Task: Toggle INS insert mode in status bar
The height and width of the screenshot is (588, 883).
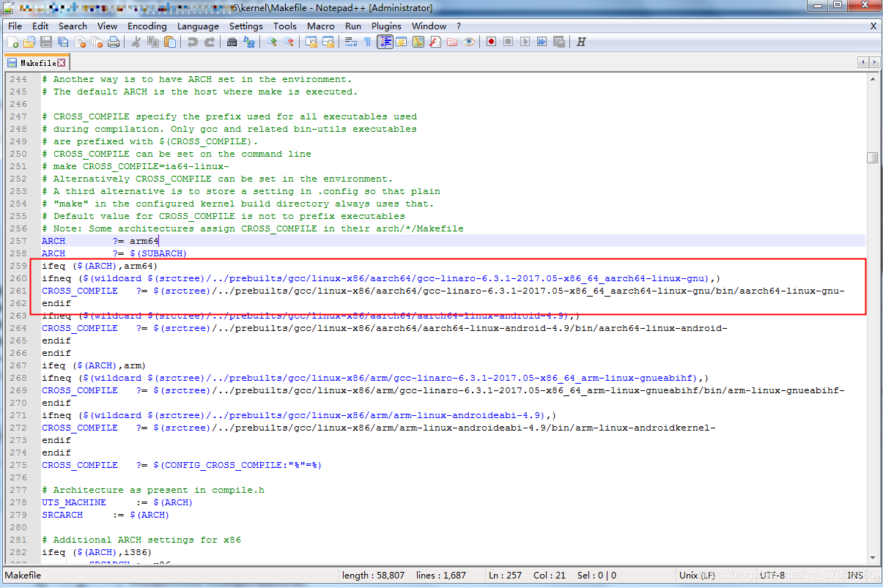Action: (x=855, y=575)
